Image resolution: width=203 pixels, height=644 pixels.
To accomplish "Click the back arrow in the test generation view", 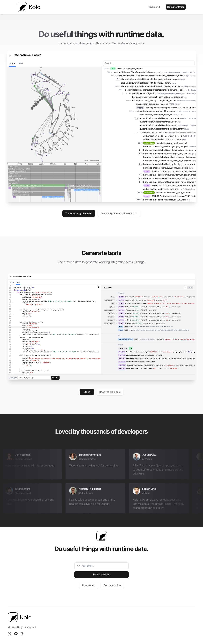I will (11, 276).
